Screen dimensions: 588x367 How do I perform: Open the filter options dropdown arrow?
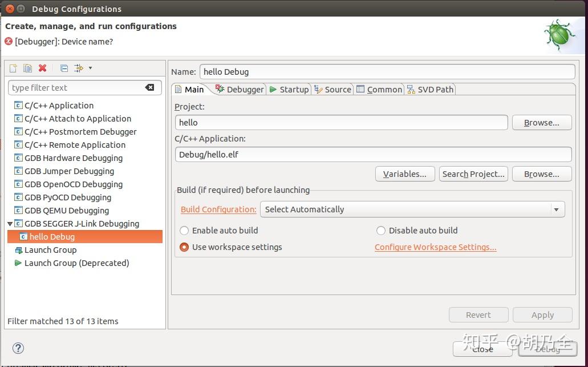click(x=90, y=68)
